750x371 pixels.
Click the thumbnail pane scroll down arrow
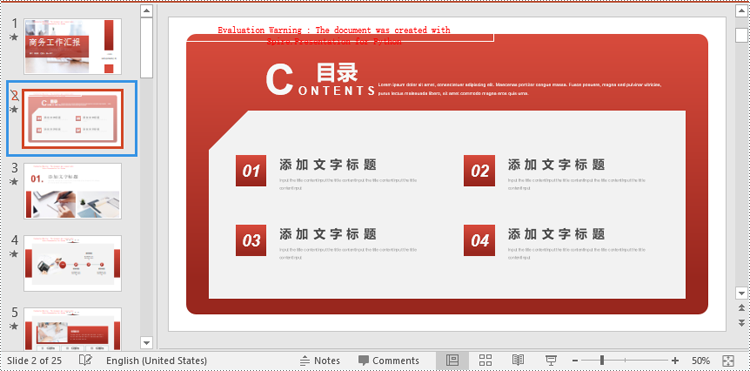[146, 342]
